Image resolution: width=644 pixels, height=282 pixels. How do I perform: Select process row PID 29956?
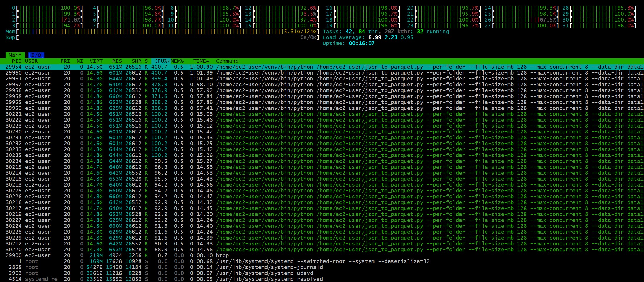pos(322,90)
